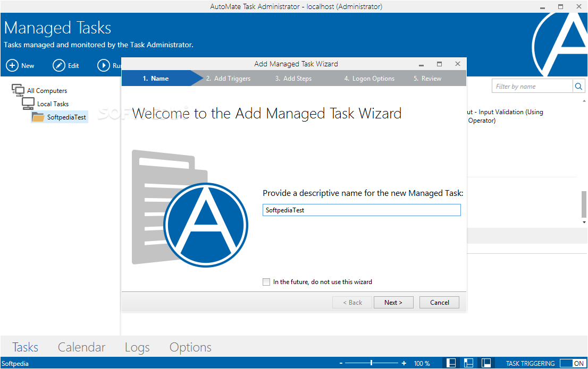Switch to the Calendar bottom tab
This screenshot has width=588, height=369.
[x=81, y=347]
